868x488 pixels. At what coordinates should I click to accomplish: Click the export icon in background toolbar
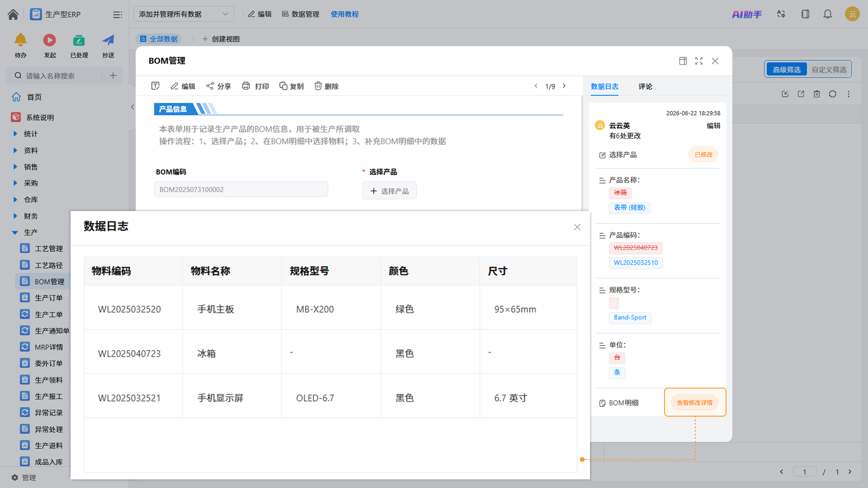(801, 94)
